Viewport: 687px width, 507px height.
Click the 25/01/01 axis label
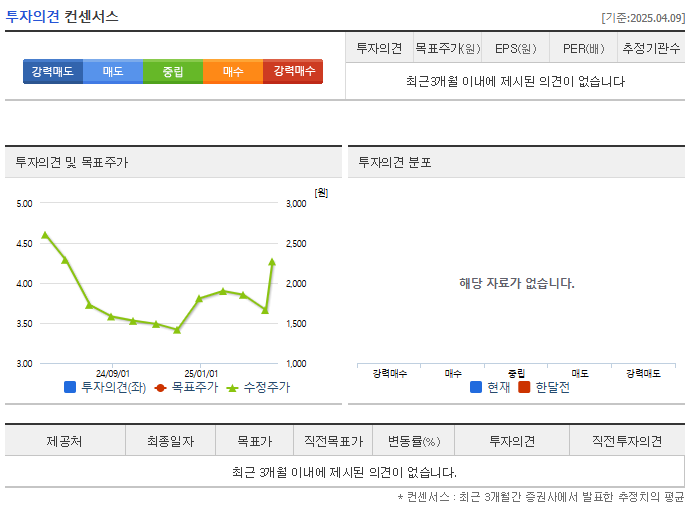point(201,373)
